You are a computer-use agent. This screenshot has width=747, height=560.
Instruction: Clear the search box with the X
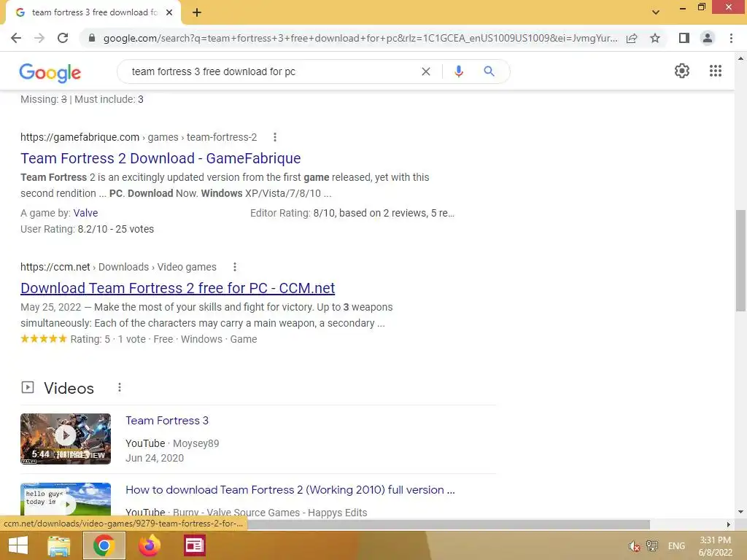426,71
